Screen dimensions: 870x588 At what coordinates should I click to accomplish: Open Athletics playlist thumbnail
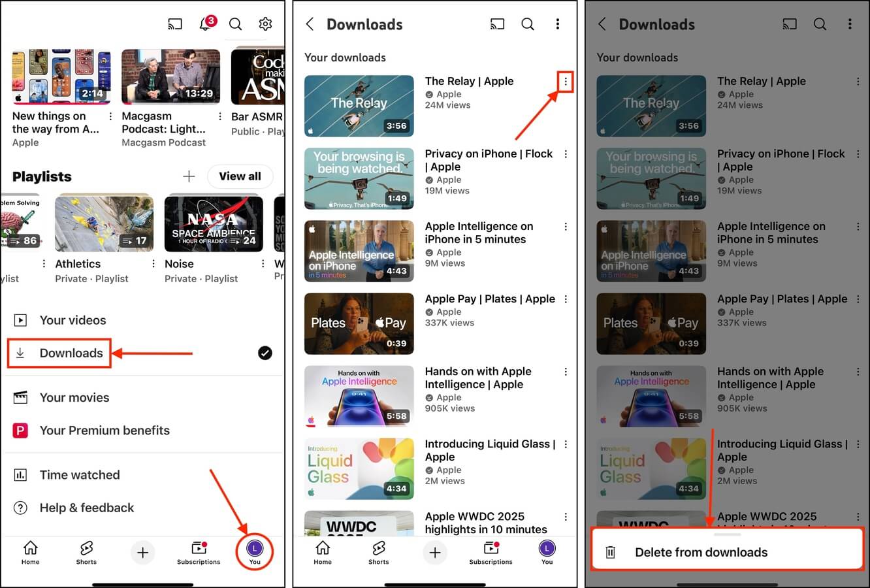[x=104, y=223]
